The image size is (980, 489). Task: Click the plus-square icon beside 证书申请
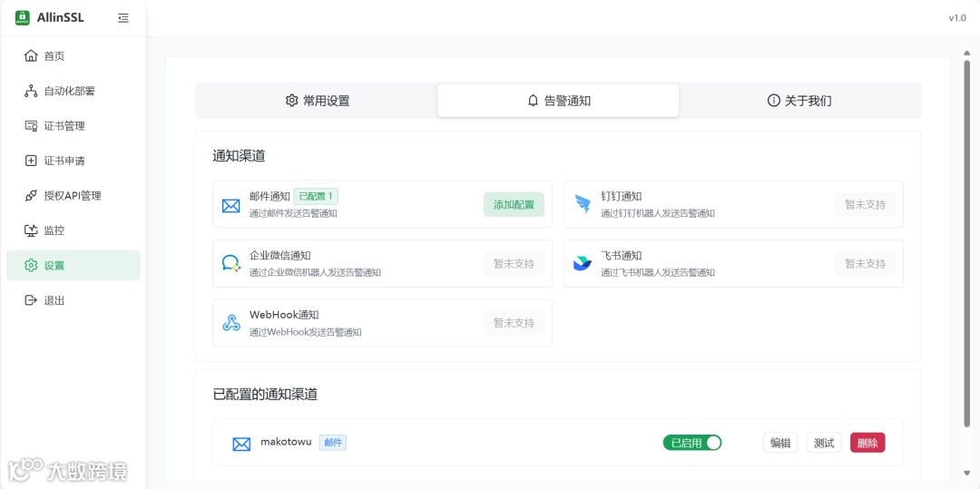coord(31,161)
